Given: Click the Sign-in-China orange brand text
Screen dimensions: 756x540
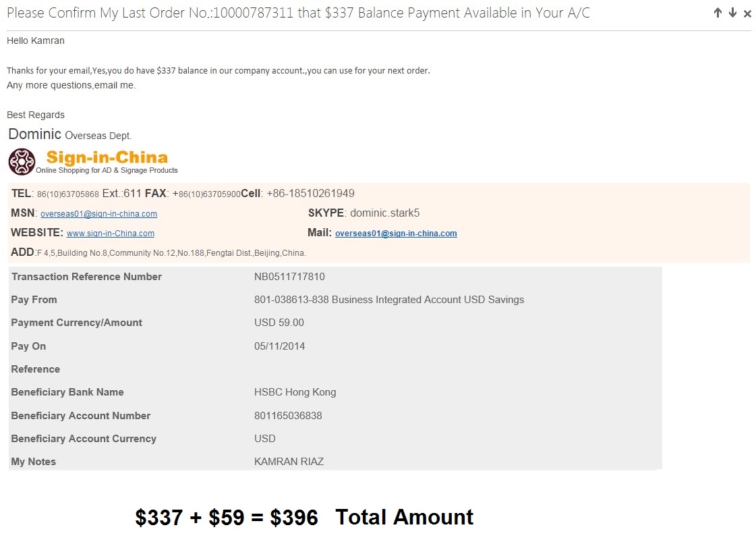Looking at the screenshot, I should (x=107, y=157).
